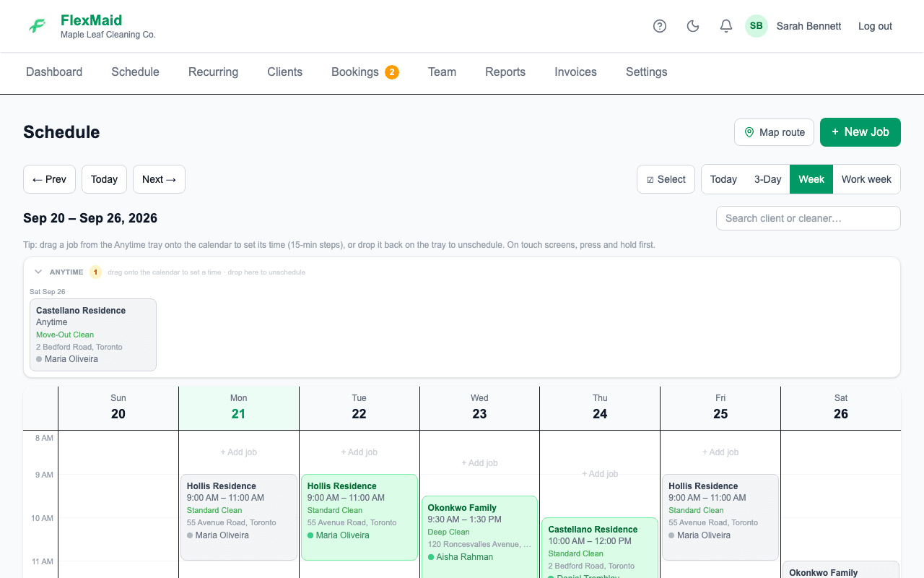Create a New Job
924x578 pixels.
click(x=860, y=132)
